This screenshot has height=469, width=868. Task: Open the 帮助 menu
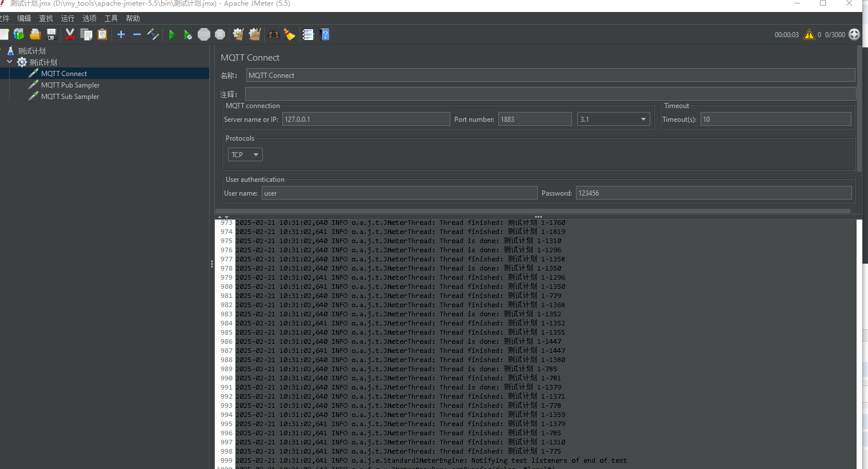pos(133,18)
